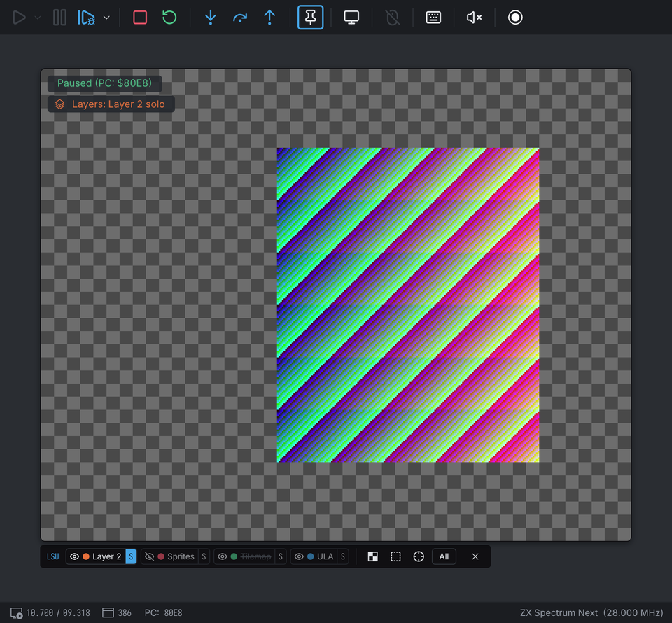672x623 pixels.
Task: Click the orange Layer 2 color dot
Action: point(86,556)
